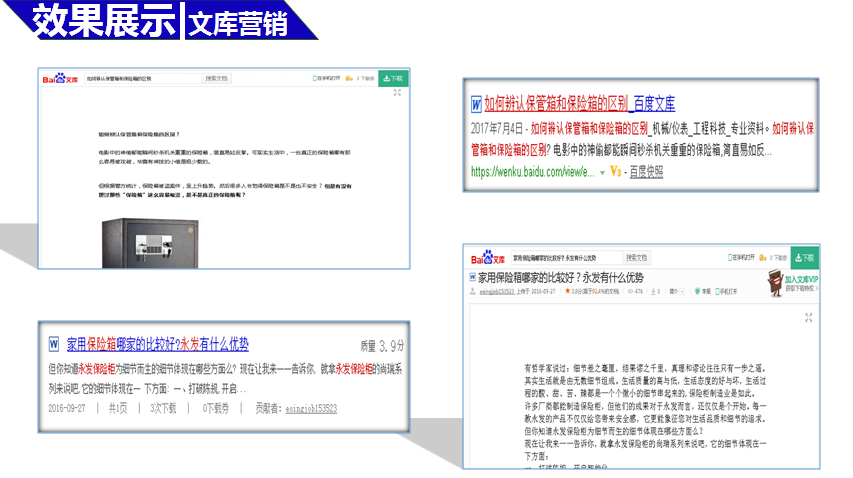Click Word icon beside document title 家用保险箱
Viewport: 853px width, 478px height.
pyautogui.click(x=472, y=277)
